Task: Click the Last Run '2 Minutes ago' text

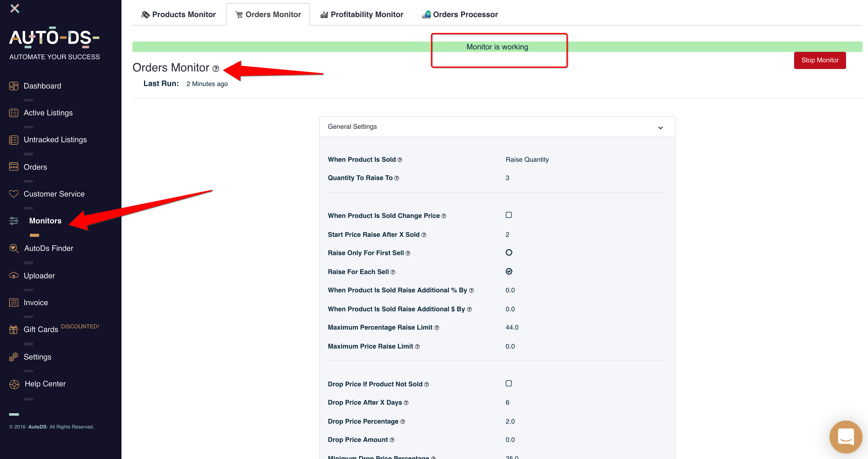Action: [x=207, y=84]
